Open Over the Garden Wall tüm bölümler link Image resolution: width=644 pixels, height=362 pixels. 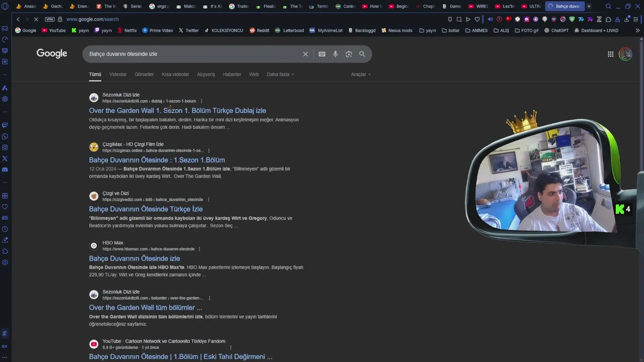tap(145, 308)
